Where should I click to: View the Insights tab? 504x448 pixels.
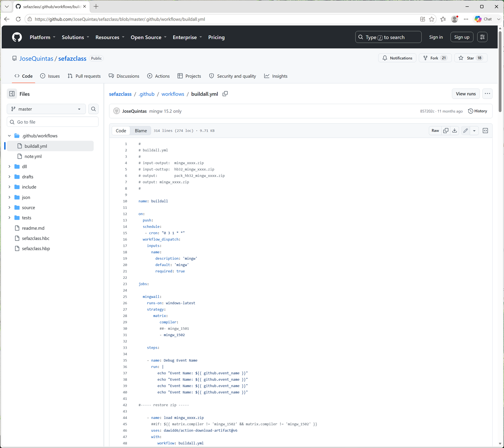(276, 76)
